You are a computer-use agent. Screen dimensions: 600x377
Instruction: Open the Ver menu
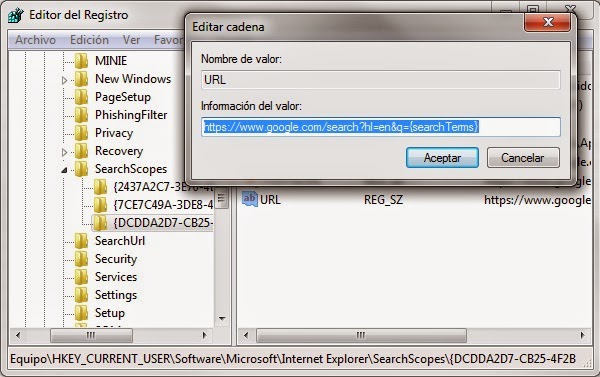[131, 40]
